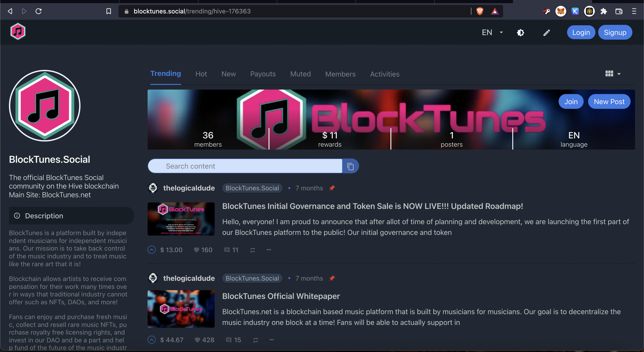Image resolution: width=644 pixels, height=352 pixels.
Task: Show 428 votes on Whitepaper post
Action: click(204, 340)
